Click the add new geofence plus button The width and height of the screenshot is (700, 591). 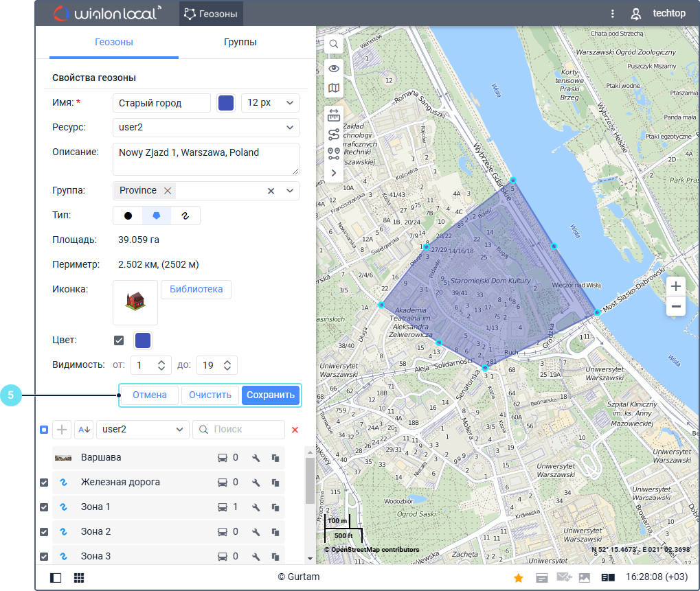pyautogui.click(x=62, y=430)
